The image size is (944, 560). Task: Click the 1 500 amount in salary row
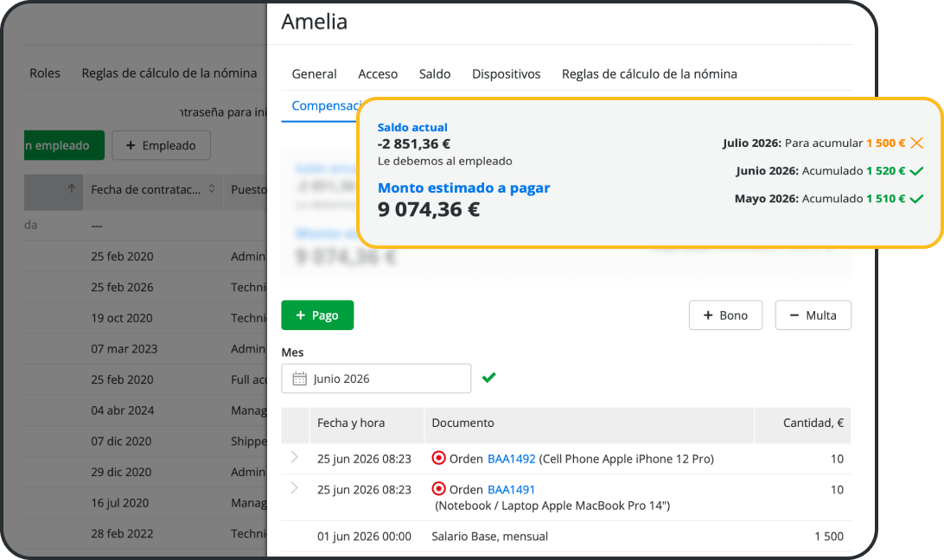point(829,536)
